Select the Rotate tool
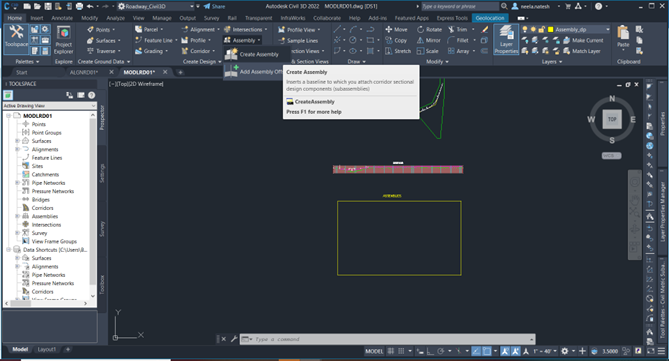This screenshot has height=361, width=669. pyautogui.click(x=429, y=29)
